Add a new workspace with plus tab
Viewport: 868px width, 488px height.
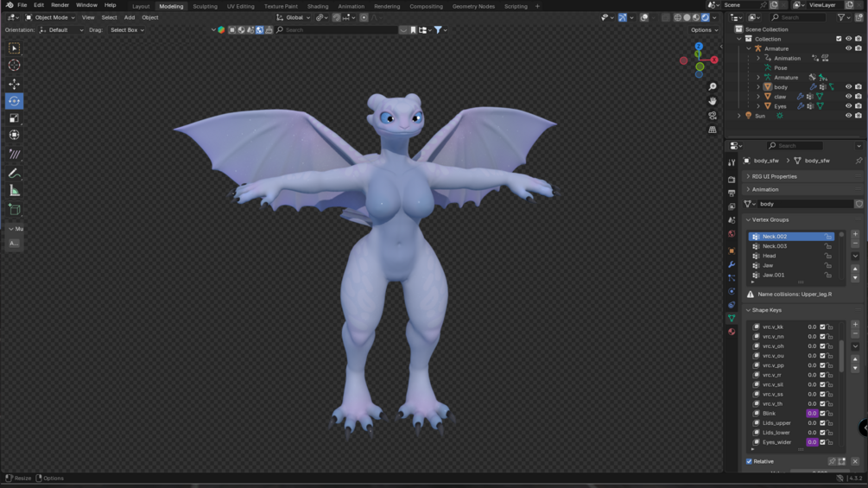537,6
